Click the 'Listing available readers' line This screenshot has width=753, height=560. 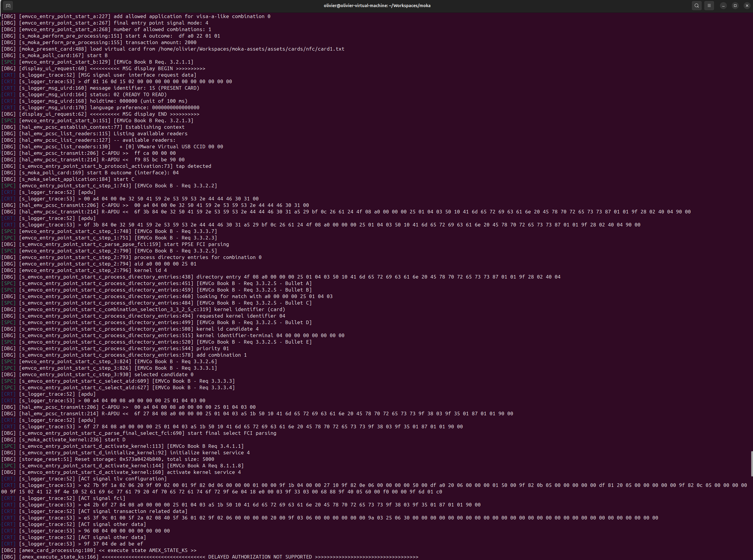(x=95, y=133)
